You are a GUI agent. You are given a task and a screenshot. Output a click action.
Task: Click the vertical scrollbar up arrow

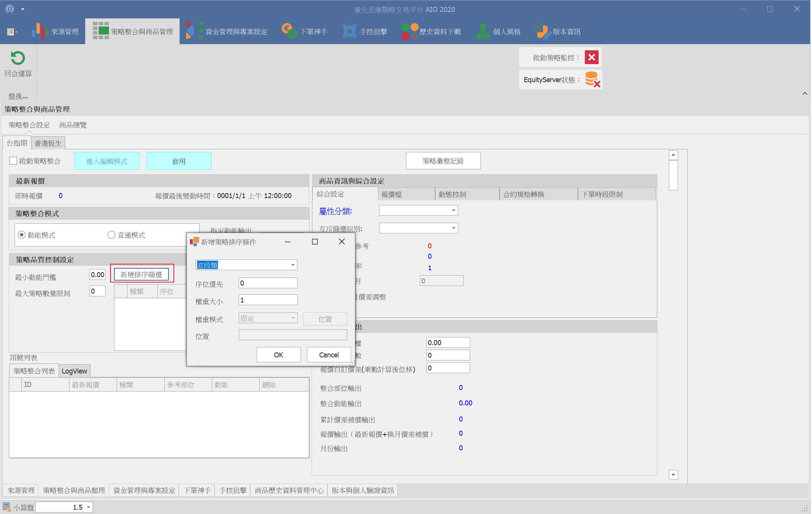tap(673, 155)
